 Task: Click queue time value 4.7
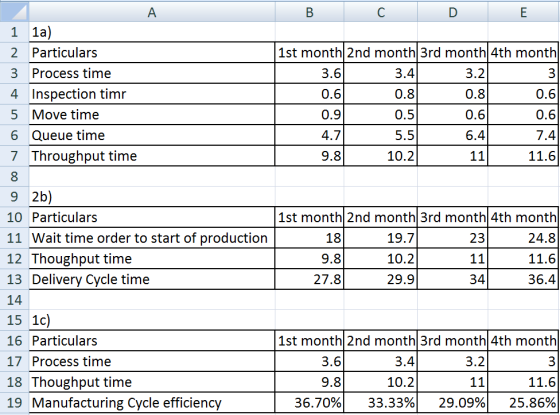click(309, 135)
